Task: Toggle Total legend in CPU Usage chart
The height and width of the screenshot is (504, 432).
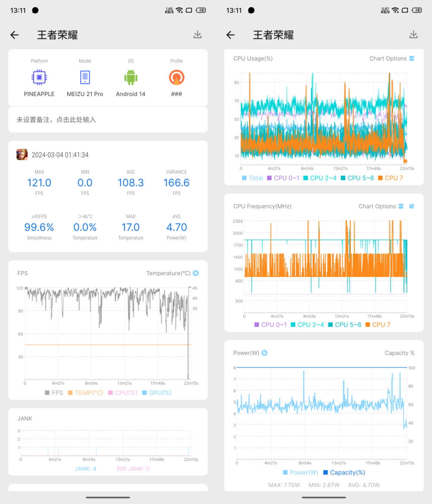Action: (252, 178)
